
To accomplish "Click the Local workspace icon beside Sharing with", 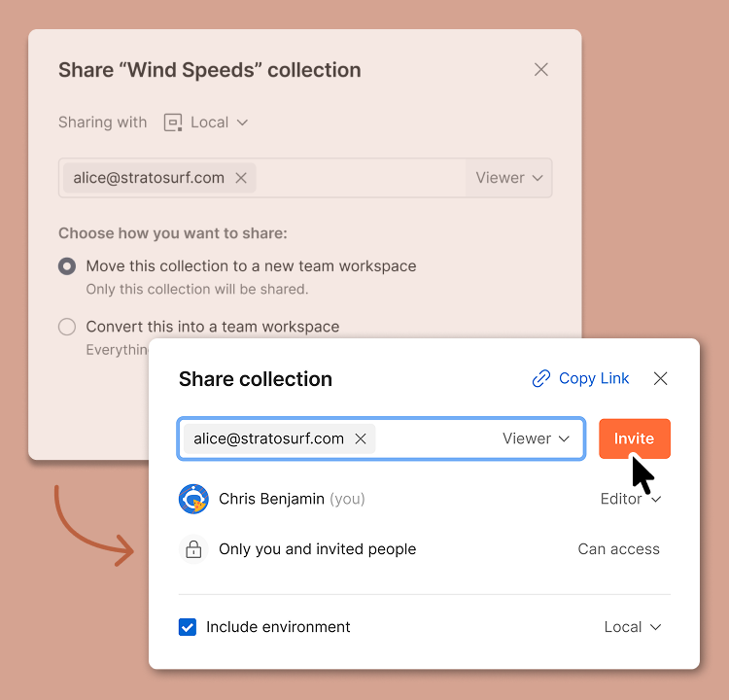I will [173, 122].
